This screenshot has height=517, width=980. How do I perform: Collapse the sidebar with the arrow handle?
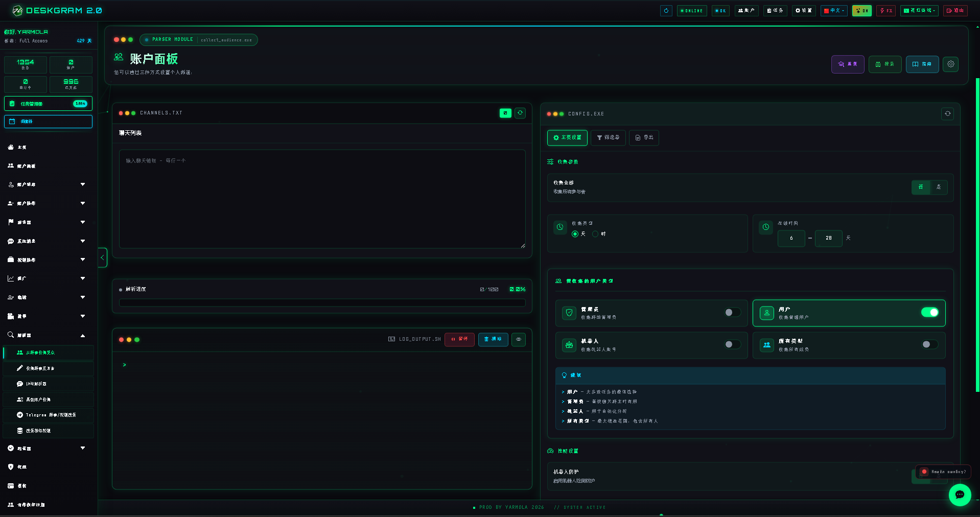(x=102, y=257)
